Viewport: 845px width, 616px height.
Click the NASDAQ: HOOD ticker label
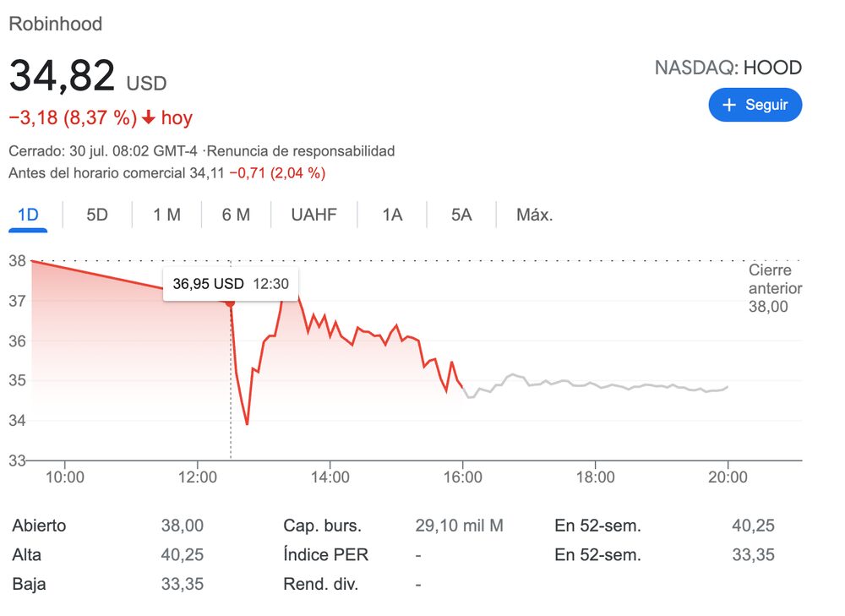pyautogui.click(x=728, y=68)
